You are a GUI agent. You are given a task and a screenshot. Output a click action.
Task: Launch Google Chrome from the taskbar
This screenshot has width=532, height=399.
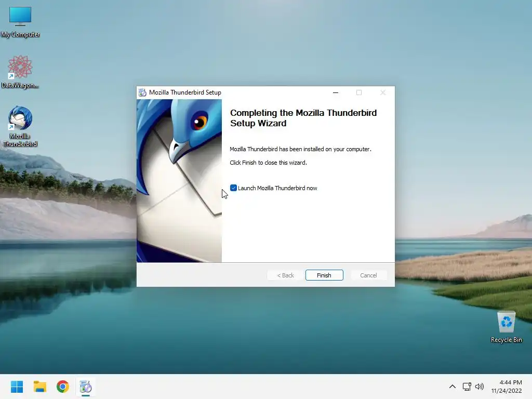click(x=63, y=387)
